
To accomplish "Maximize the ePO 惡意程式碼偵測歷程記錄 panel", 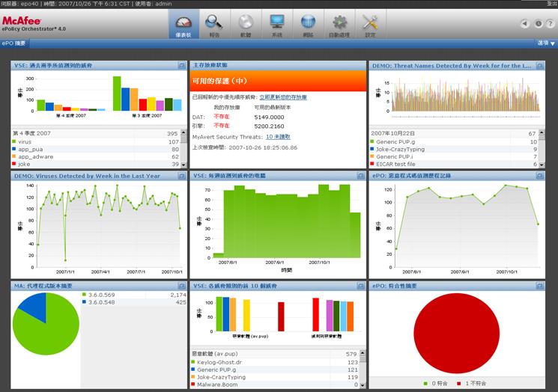I will click(x=540, y=176).
